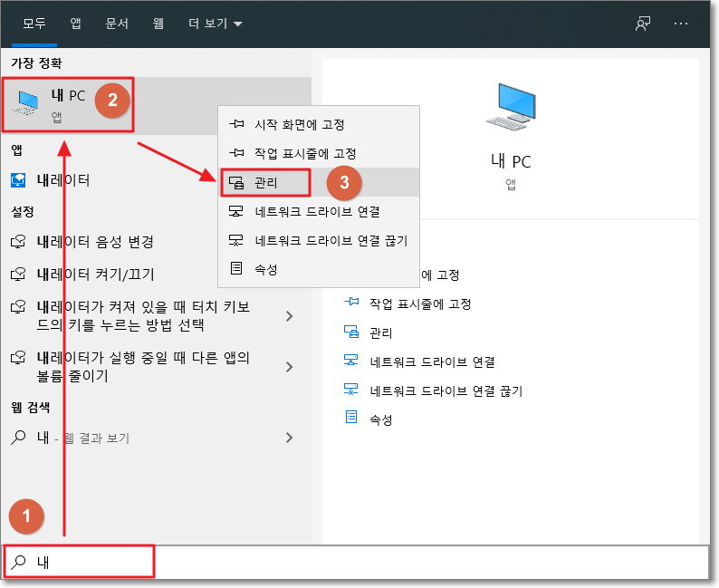The image size is (719, 588).
Task: Click context menu network drive connect icon
Action: coord(236,211)
